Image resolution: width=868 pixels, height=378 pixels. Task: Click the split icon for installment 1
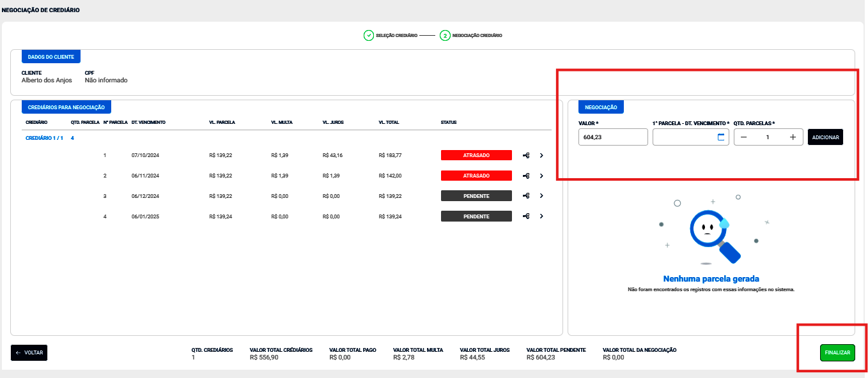click(526, 155)
